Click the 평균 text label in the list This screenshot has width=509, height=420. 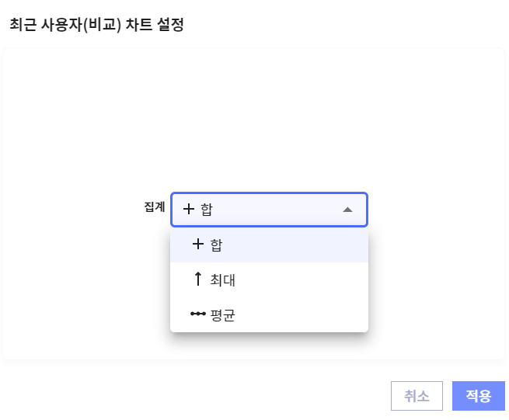pyautogui.click(x=222, y=315)
